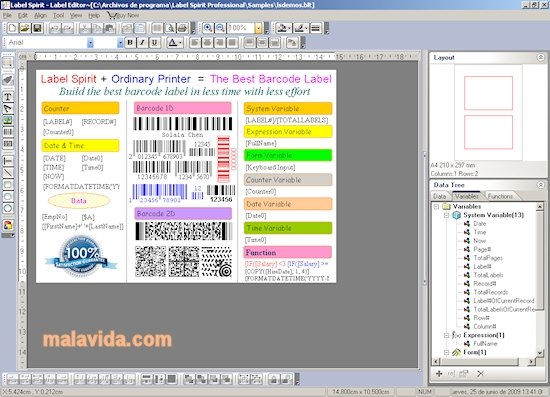Save the label with floppy icon
Screen dimensions: 550x397
tap(37, 28)
